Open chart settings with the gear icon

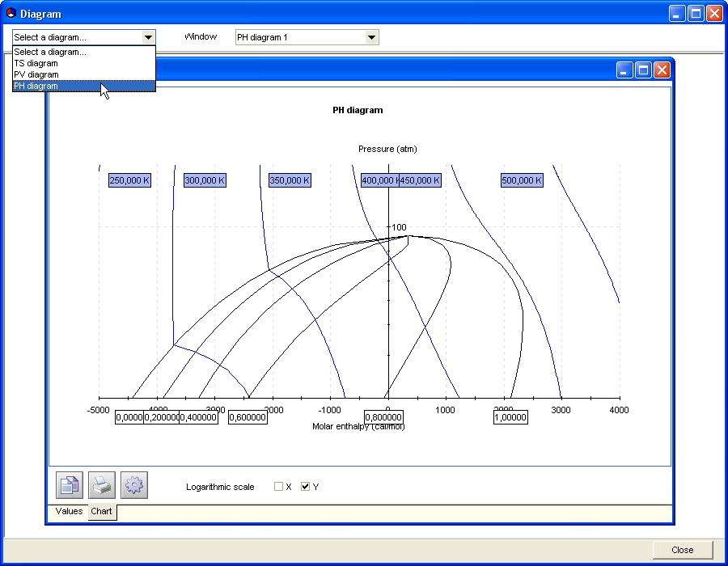tap(134, 485)
